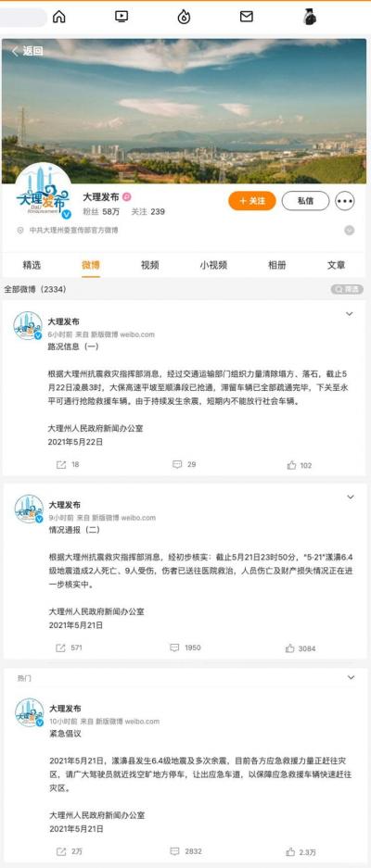Open the messages envelope icon
The image size is (371, 868).
[246, 17]
